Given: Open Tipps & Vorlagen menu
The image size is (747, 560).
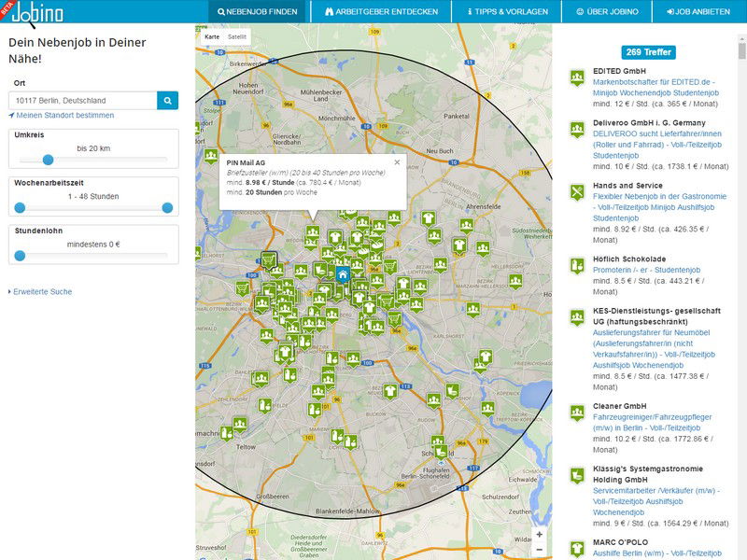Looking at the screenshot, I should pos(507,11).
